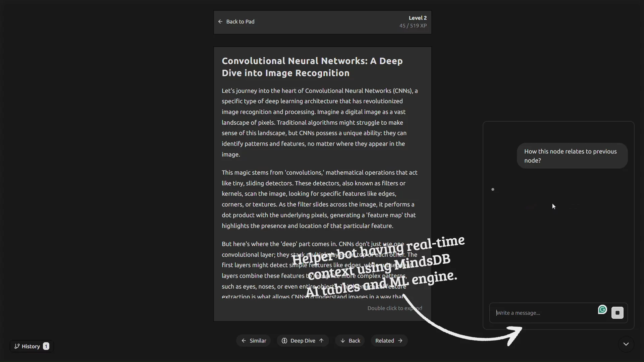Click the brain icon on Deep Dive

[284, 341]
